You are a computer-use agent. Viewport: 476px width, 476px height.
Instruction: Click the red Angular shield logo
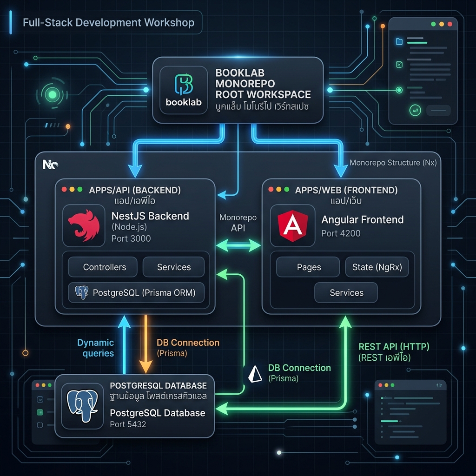tap(293, 225)
